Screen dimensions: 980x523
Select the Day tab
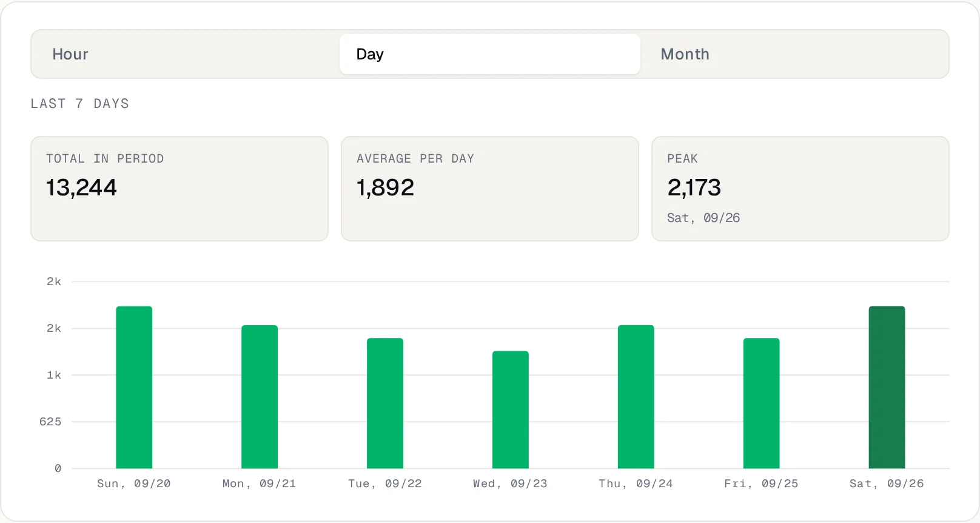point(490,54)
